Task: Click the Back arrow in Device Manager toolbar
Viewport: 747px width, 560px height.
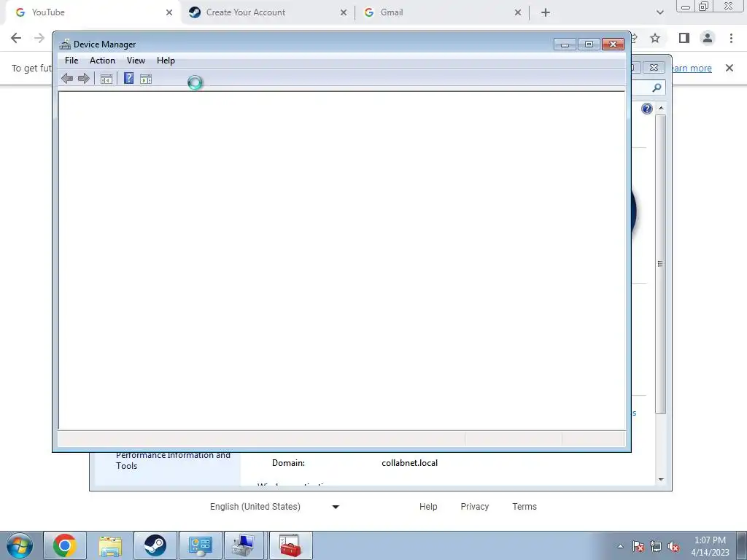Action: tap(67, 79)
